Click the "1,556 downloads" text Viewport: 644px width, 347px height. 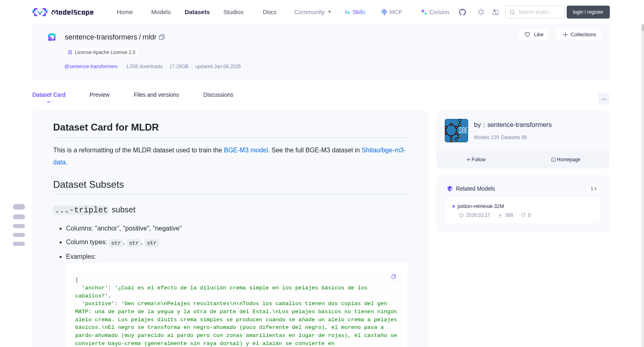144,66
